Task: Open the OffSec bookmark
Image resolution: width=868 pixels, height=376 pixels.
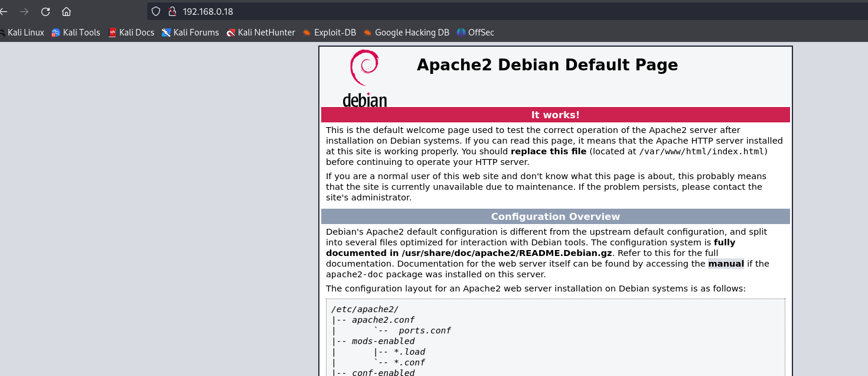Action: (475, 33)
